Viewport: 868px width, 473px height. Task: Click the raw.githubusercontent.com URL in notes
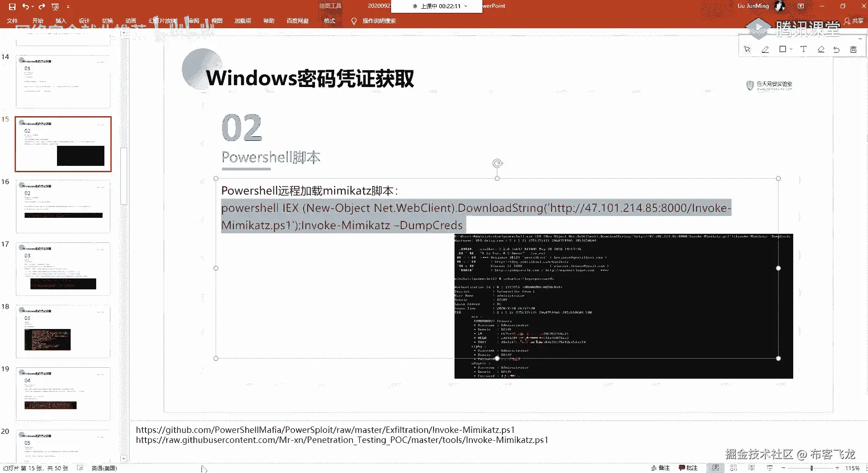(342, 440)
